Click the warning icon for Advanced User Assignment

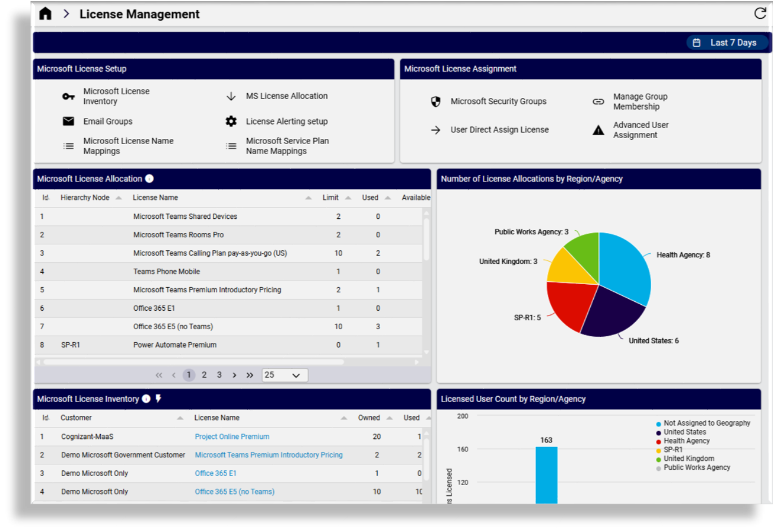598,130
